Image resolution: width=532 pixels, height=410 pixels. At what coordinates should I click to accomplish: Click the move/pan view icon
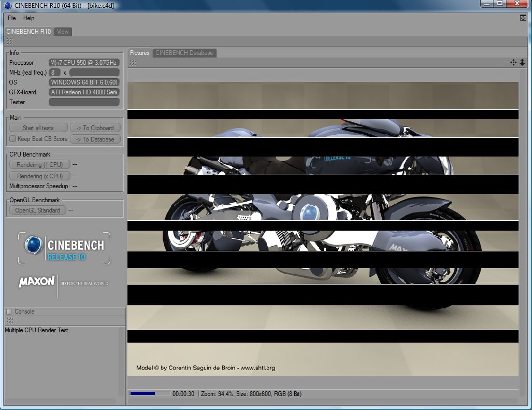point(513,62)
